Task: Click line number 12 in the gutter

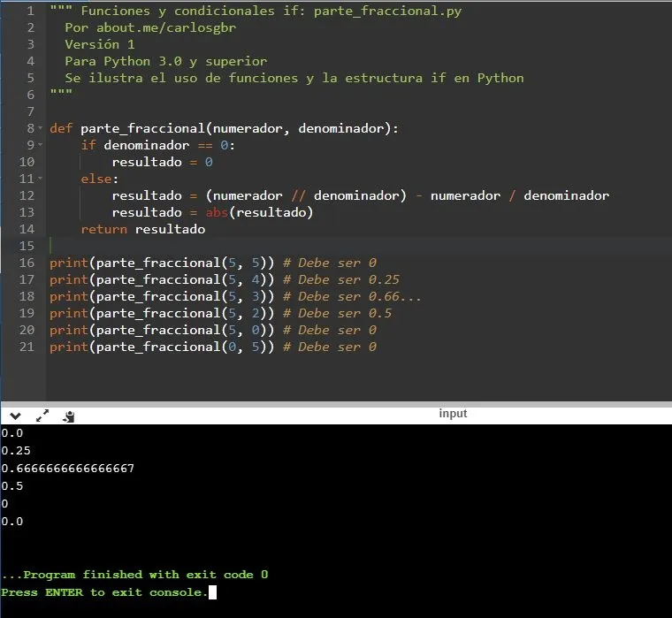Action: pos(27,195)
